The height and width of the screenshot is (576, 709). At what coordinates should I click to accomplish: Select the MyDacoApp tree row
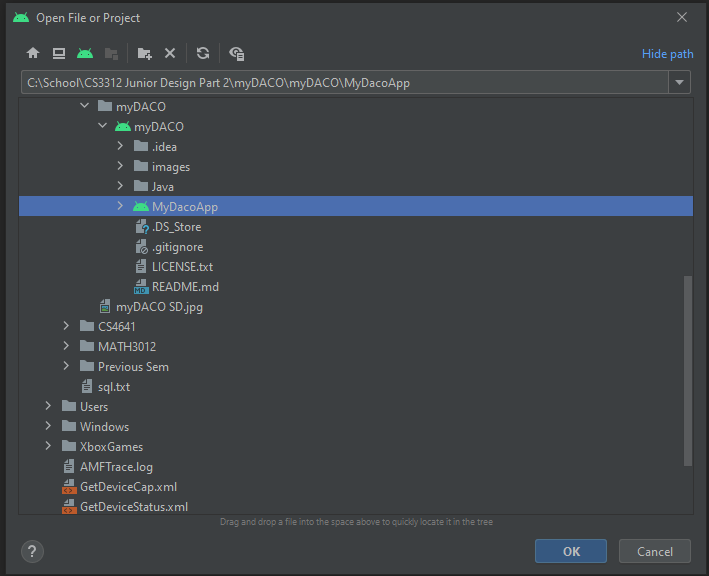click(x=356, y=206)
